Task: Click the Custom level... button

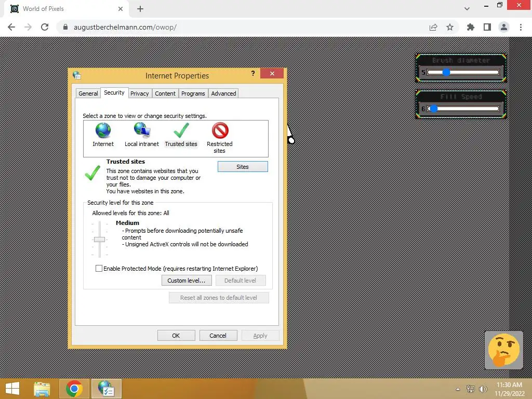Action: pos(187,281)
